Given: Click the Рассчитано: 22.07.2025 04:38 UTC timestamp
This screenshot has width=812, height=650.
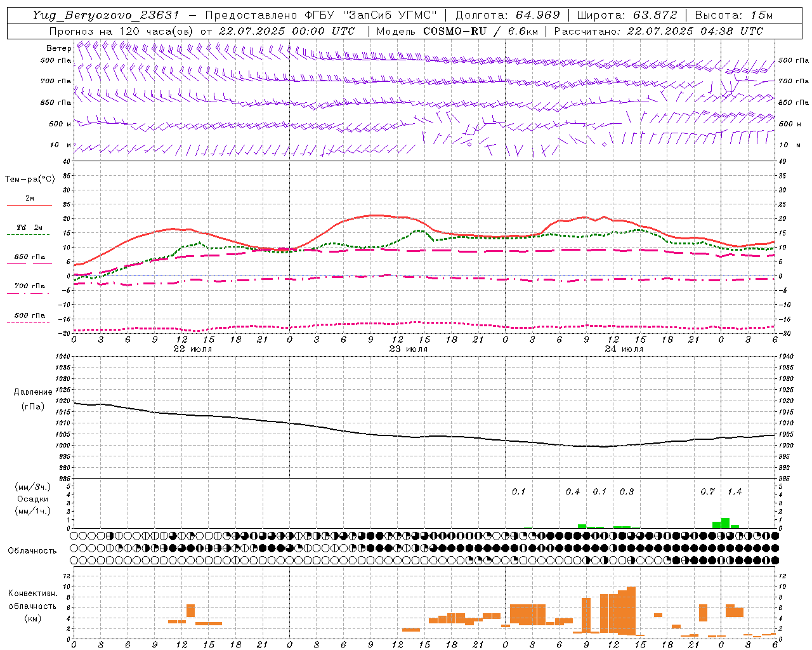Looking at the screenshot, I should (658, 31).
